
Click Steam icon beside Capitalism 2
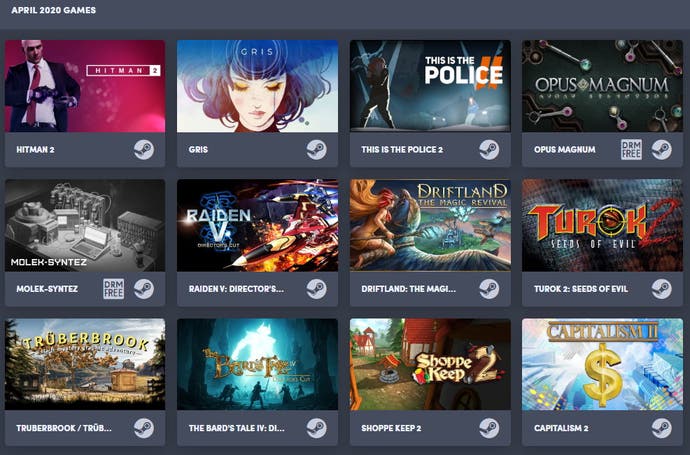click(x=661, y=428)
